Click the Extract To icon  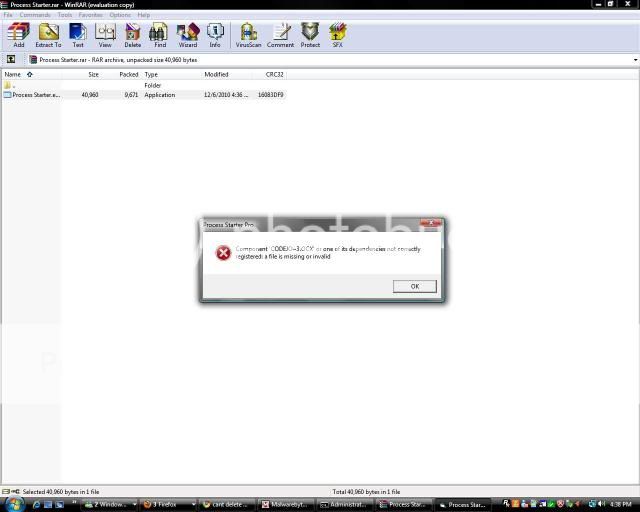pyautogui.click(x=48, y=35)
